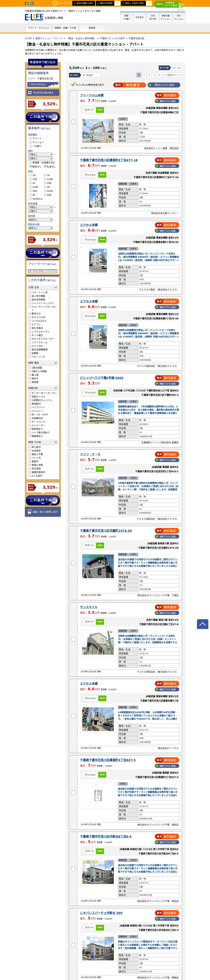Focus the フリーワード search input field
This screenshot has height=980, width=210.
tap(43, 271)
